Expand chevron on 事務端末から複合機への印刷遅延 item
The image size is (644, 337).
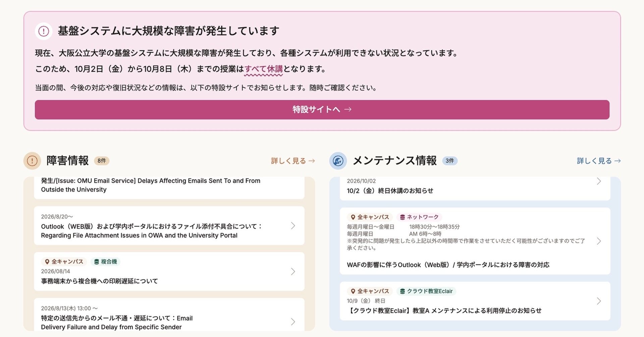293,271
